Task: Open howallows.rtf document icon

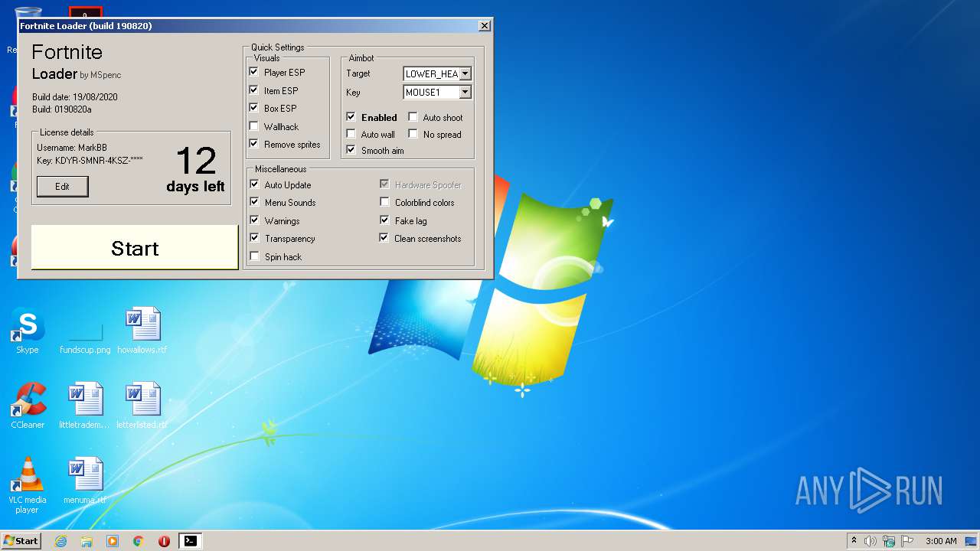Action: pyautogui.click(x=142, y=331)
